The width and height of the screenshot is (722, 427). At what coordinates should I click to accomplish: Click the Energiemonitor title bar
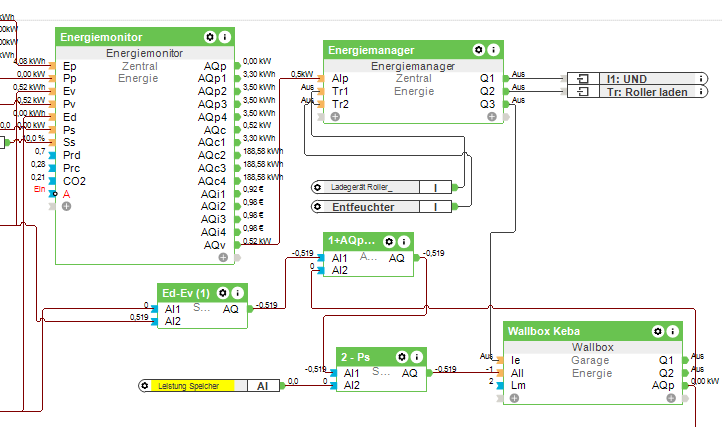tap(145, 37)
